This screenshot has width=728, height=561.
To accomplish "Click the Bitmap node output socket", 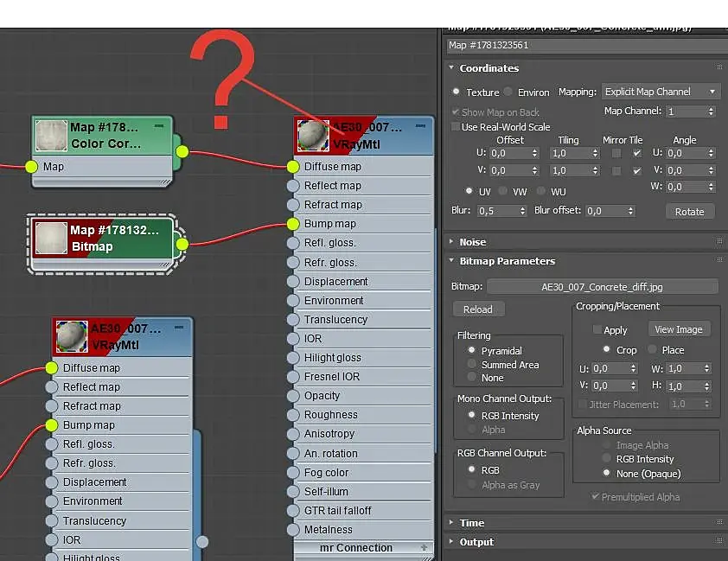I will tap(182, 244).
